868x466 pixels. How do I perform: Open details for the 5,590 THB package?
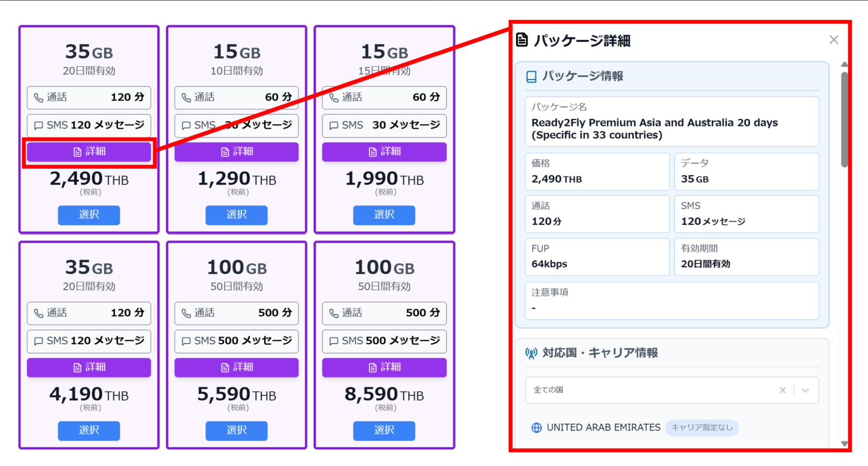[236, 367]
